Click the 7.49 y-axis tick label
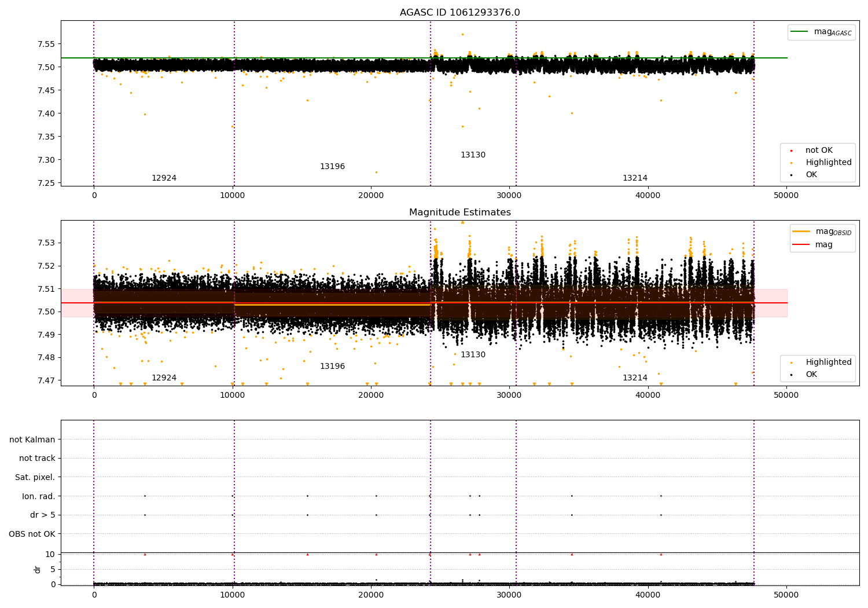This screenshot has width=868, height=608. (46, 335)
